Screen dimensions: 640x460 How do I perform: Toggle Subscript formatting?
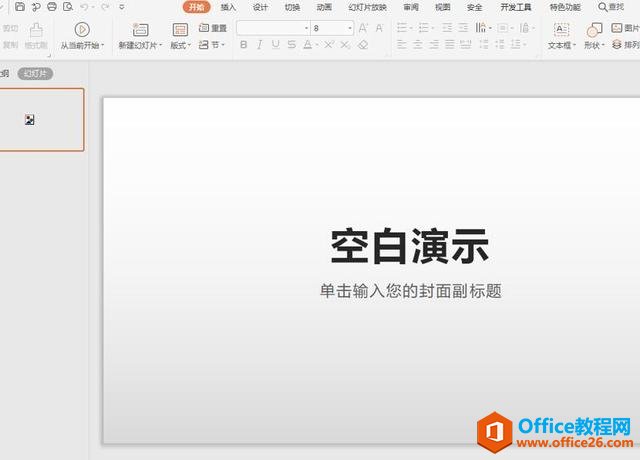[345, 45]
